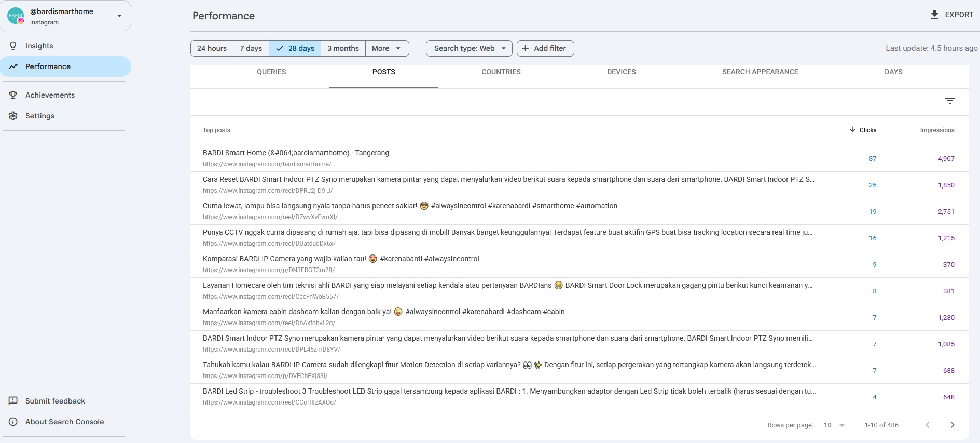Select the 3 months date range

click(343, 48)
